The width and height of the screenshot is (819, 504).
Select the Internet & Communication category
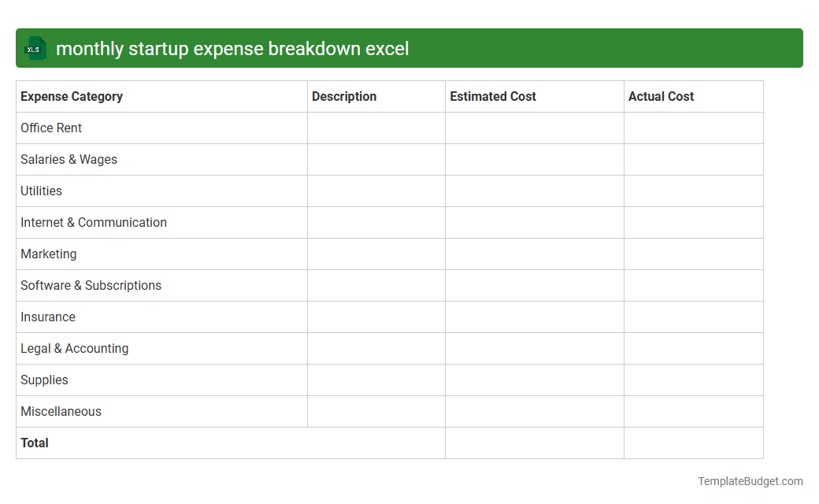[94, 222]
